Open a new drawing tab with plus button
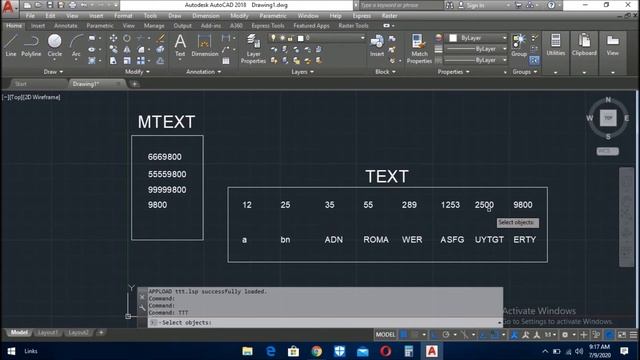 click(x=134, y=84)
